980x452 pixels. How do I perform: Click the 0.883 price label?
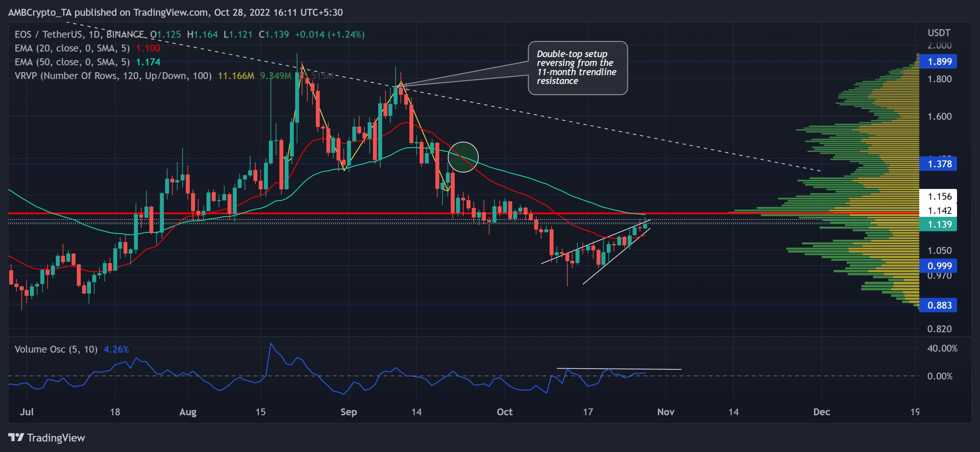tap(938, 305)
